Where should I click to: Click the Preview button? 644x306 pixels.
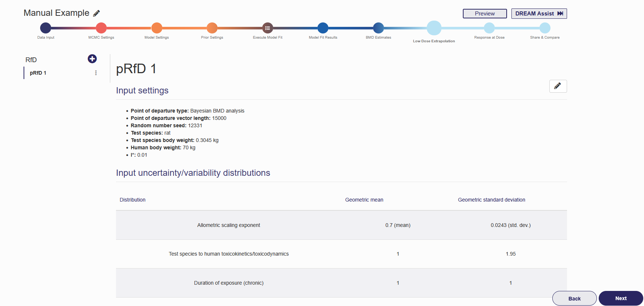(x=485, y=14)
